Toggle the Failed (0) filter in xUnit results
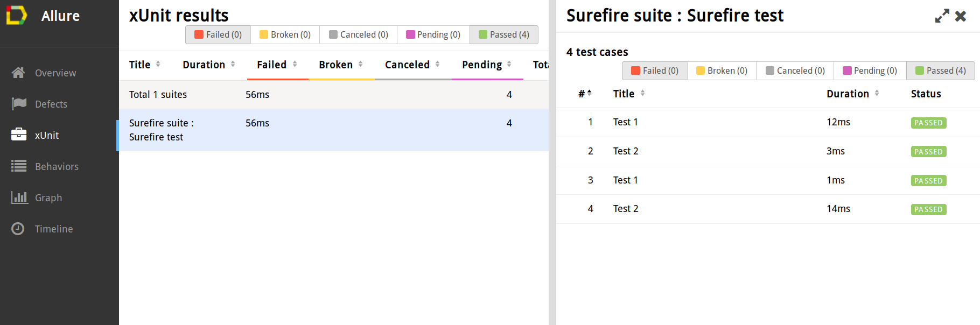This screenshot has width=980, height=325. click(218, 34)
